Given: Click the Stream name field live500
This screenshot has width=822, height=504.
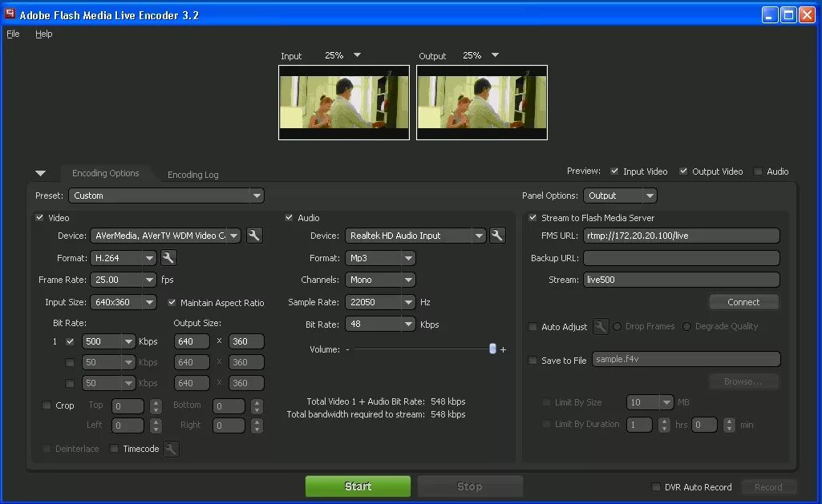Looking at the screenshot, I should point(682,280).
